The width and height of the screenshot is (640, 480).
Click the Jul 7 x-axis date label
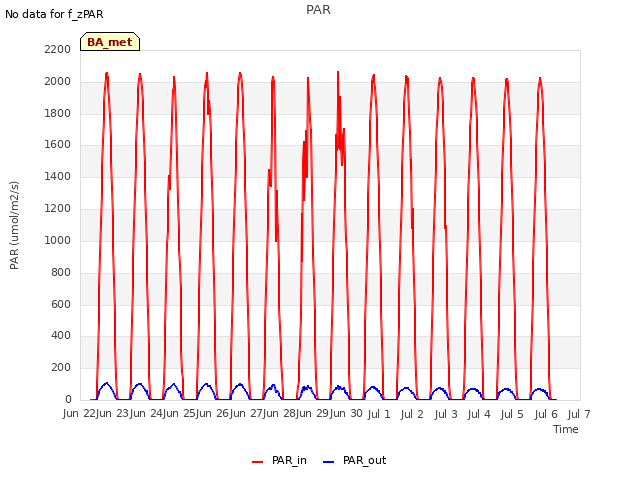[579, 414]
